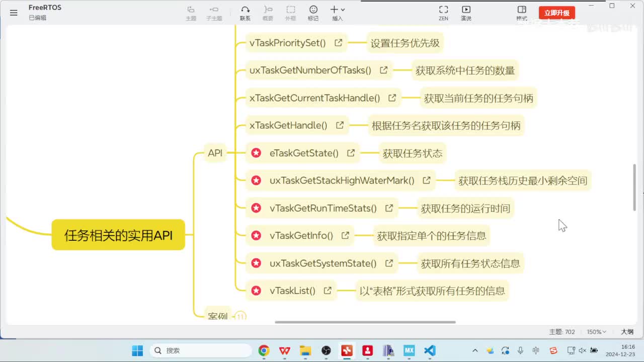Select the 获取任务状态 node
The height and width of the screenshot is (362, 644).
(x=413, y=153)
